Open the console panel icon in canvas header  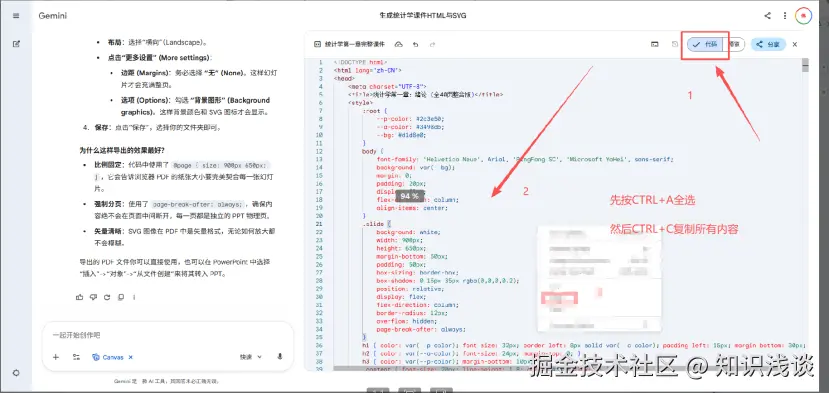click(655, 44)
